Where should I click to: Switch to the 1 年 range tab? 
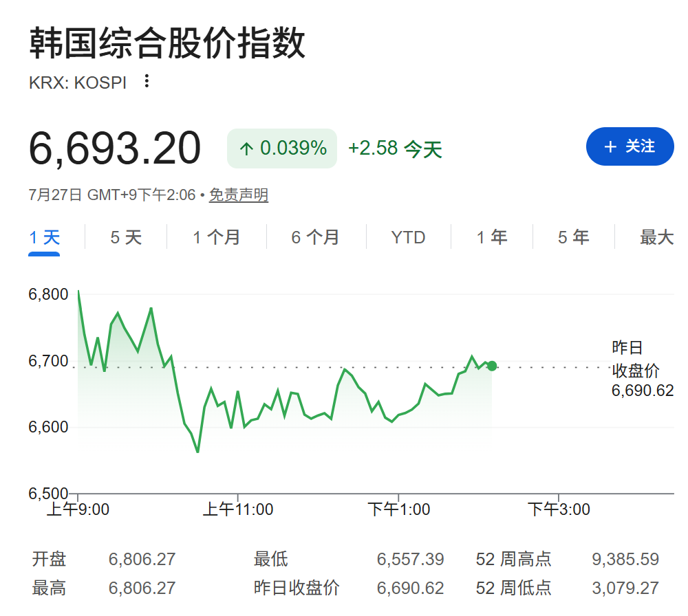pyautogui.click(x=492, y=238)
